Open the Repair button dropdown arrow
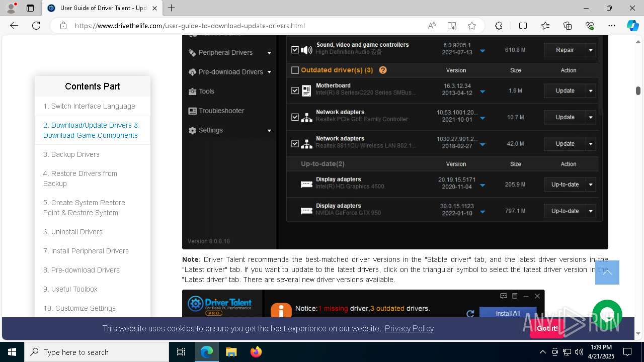Image resolution: width=644 pixels, height=362 pixels. 591,50
